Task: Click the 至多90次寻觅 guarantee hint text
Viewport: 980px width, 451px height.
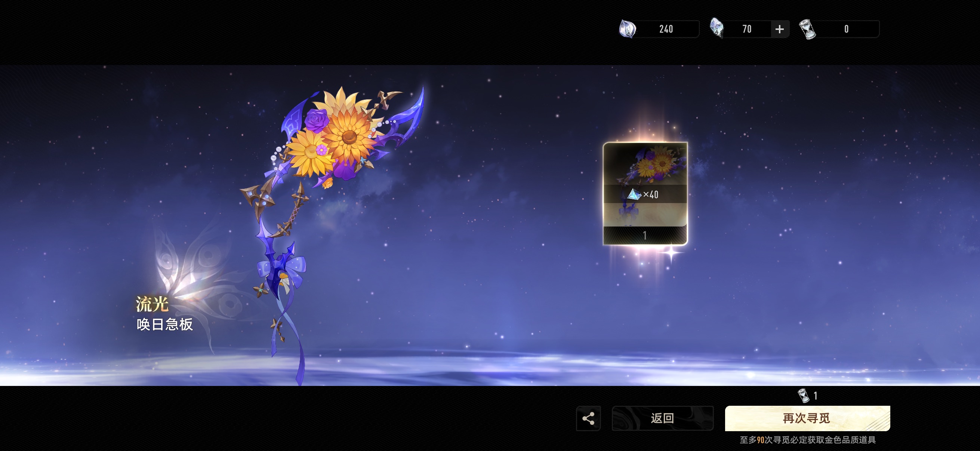Action: tap(807, 440)
